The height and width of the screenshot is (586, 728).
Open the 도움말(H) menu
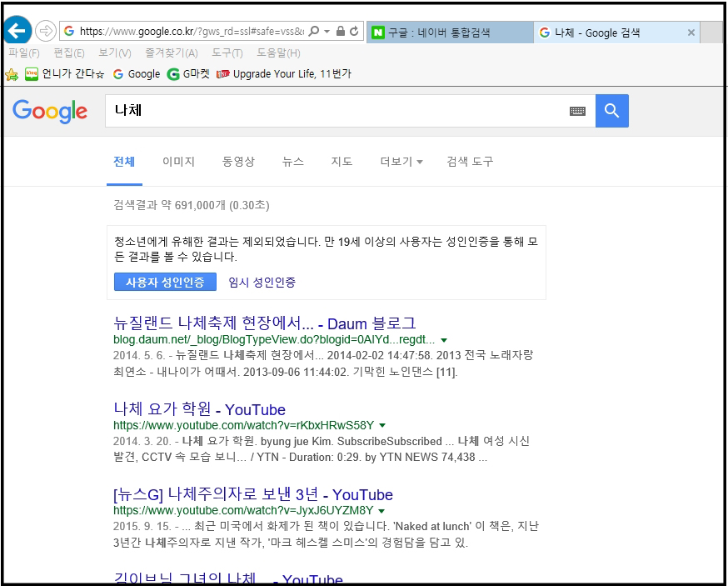tap(278, 53)
